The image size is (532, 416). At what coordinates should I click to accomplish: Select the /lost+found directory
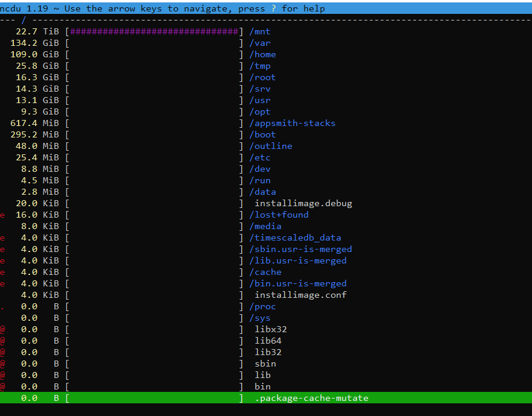point(266,215)
